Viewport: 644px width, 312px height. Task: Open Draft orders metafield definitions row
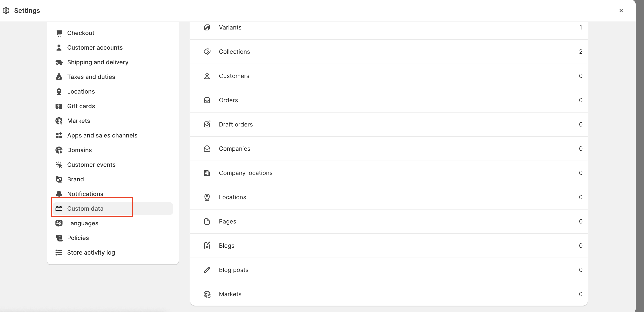tap(389, 124)
